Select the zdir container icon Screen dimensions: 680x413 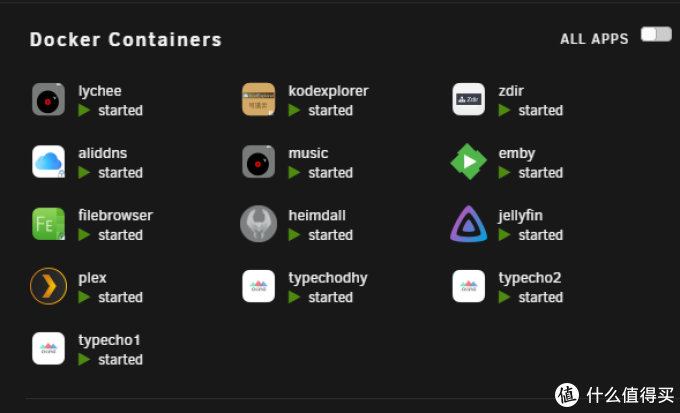pos(468,99)
